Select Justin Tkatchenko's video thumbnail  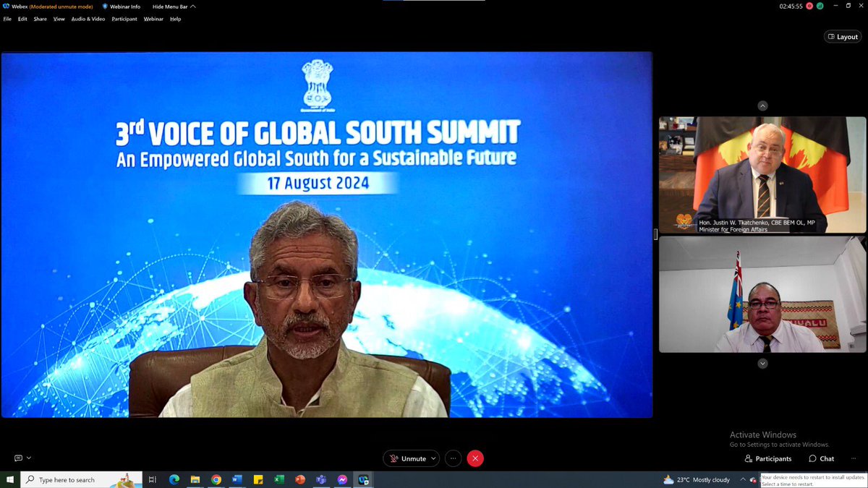coord(762,174)
